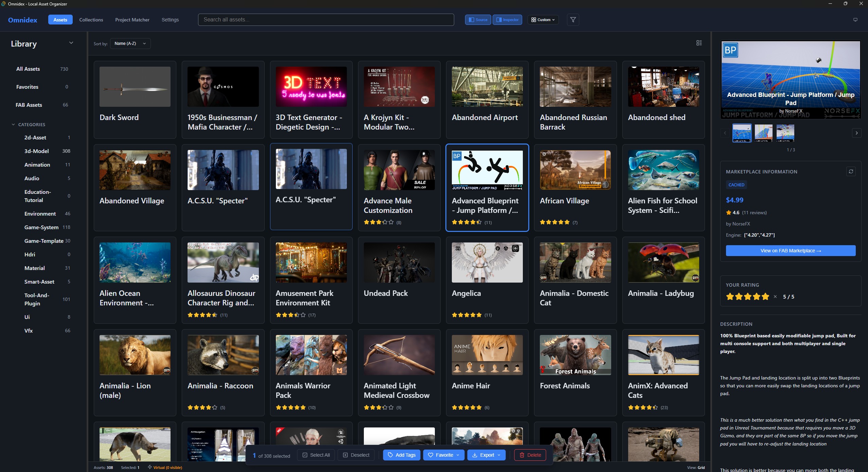Viewport: 868px width, 472px height.
Task: Filter by Ui category
Action: [x=47, y=317]
